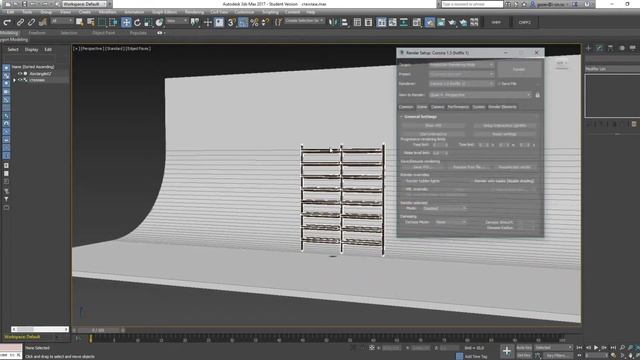Select the Unlink Selection tool

click(x=31, y=22)
